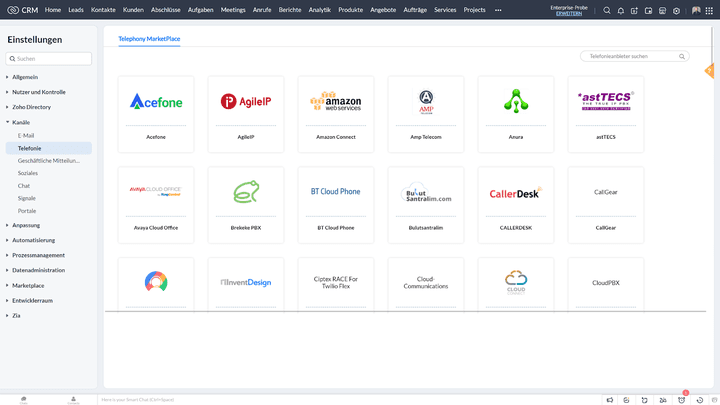The height and width of the screenshot is (405, 720).
Task: Open the notifications bell
Action: [621, 10]
